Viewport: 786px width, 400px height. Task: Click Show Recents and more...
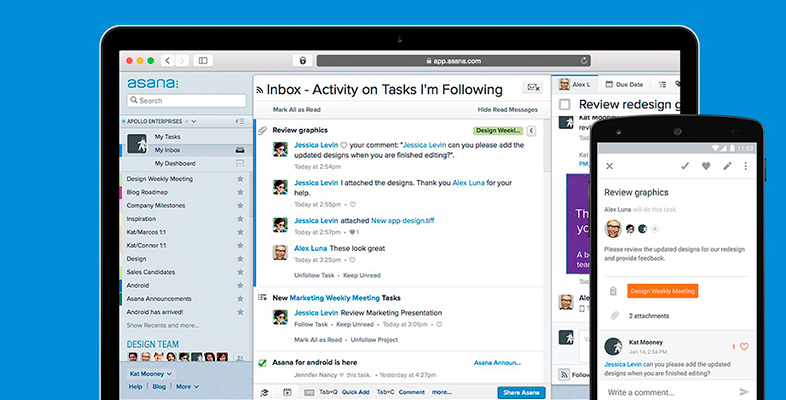(162, 325)
